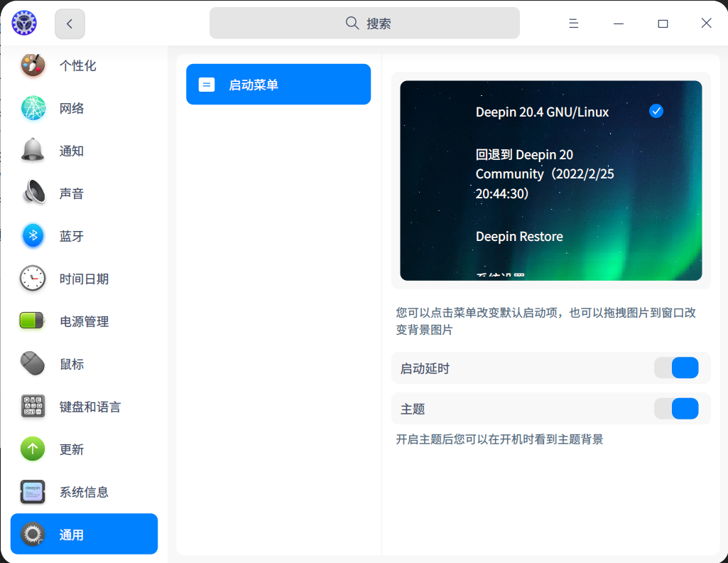Click inside the 搜索 search field
The width and height of the screenshot is (728, 563).
click(364, 23)
